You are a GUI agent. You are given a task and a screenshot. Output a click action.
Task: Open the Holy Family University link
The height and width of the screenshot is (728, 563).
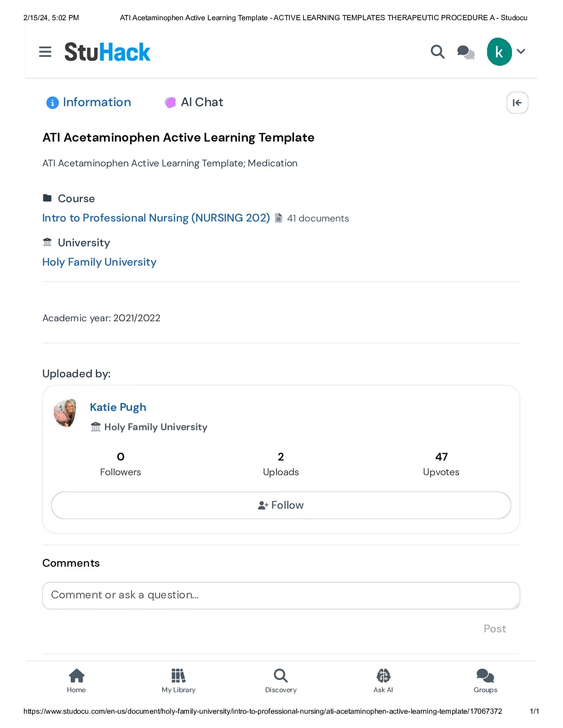click(99, 262)
